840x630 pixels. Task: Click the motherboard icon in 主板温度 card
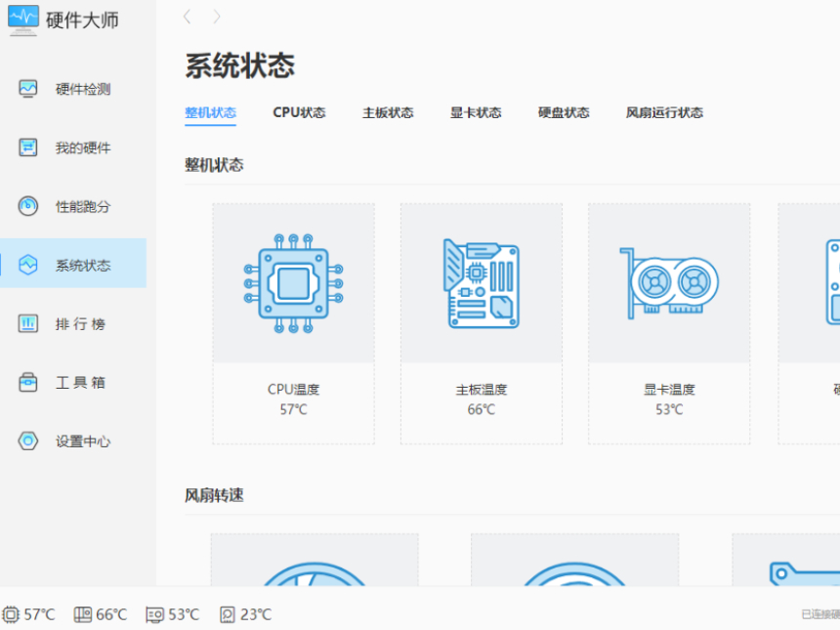(x=482, y=283)
